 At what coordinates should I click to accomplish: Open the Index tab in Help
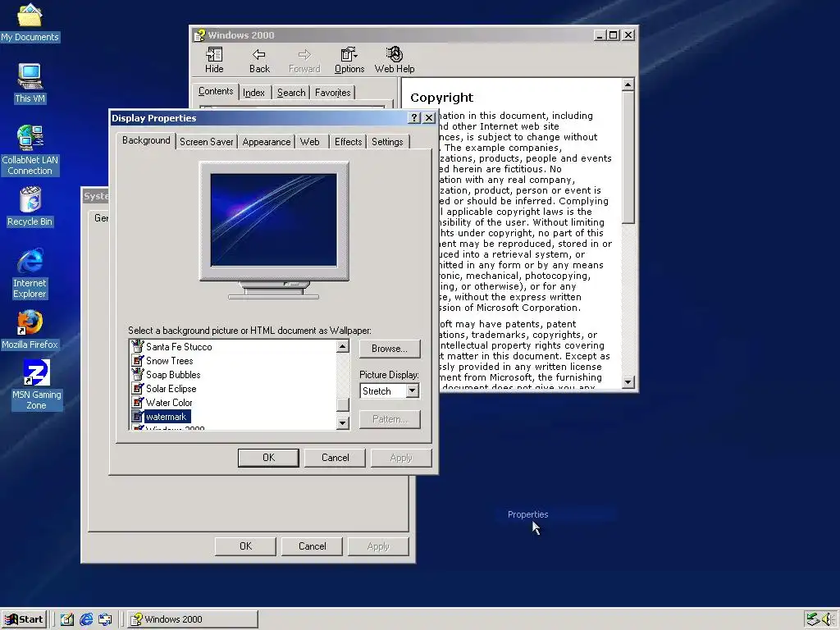click(x=254, y=93)
